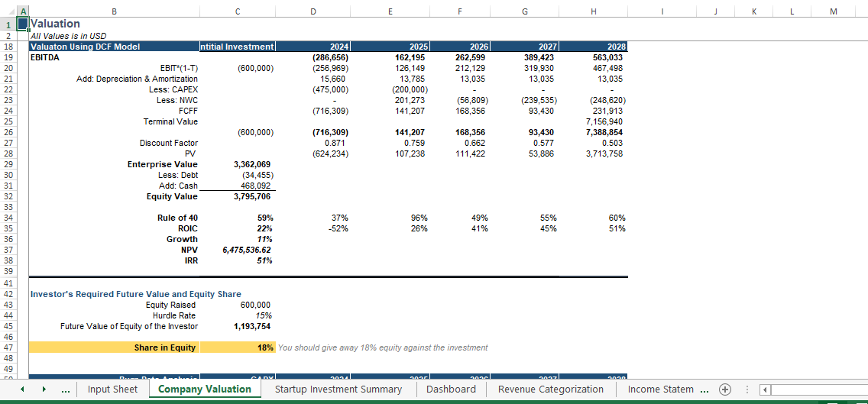Click the Rule of 40 value 59%
This screenshot has height=404, width=868.
pyautogui.click(x=238, y=218)
